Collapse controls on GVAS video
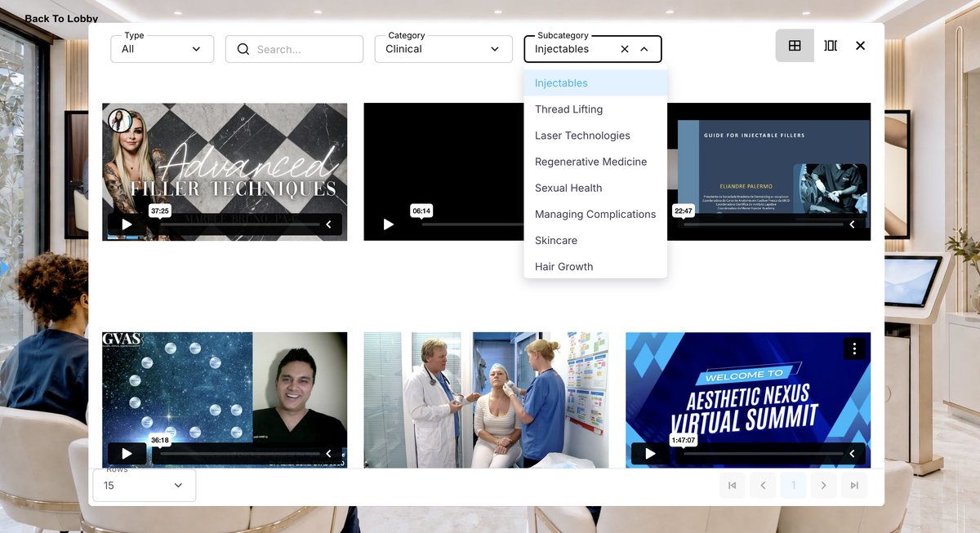The width and height of the screenshot is (980, 533). coord(329,453)
